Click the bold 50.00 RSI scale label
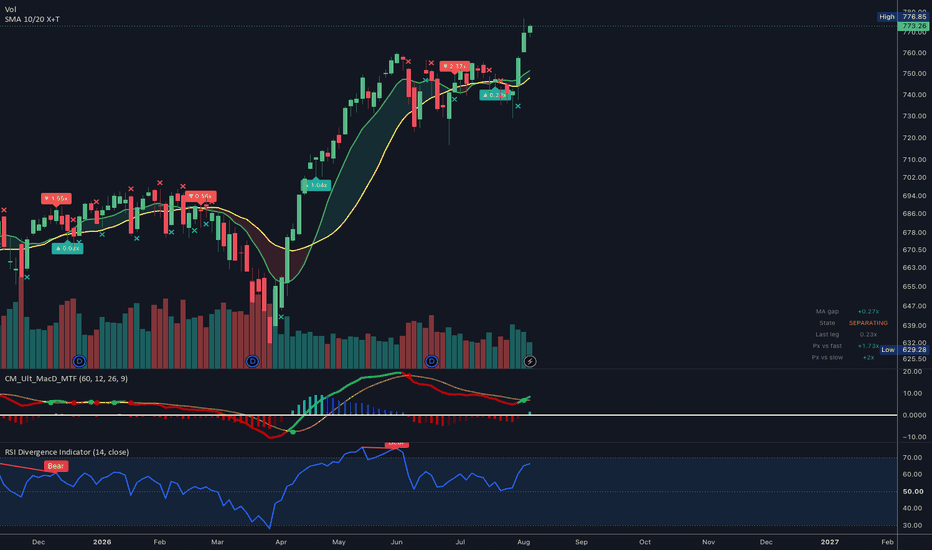932x550 pixels. (912, 492)
